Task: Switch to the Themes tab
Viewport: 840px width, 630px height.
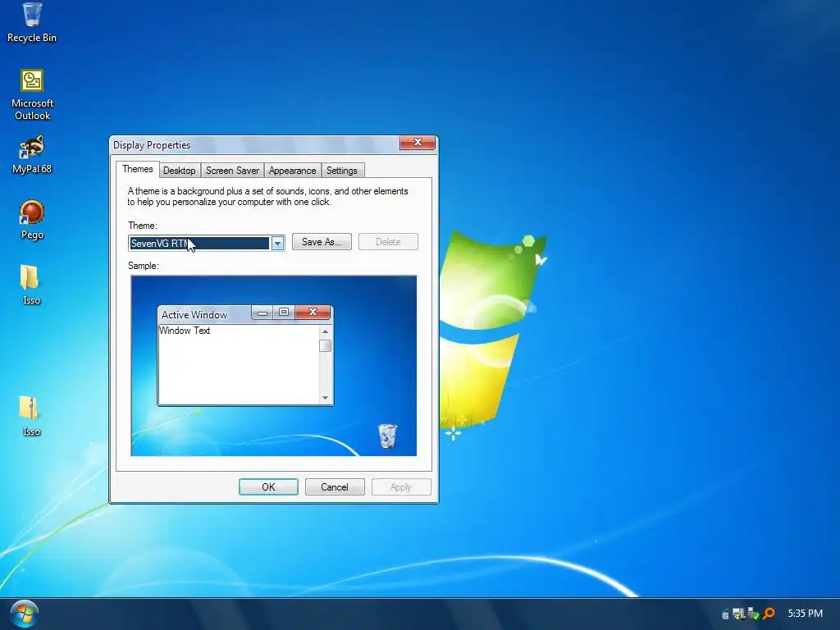Action: coord(138,169)
